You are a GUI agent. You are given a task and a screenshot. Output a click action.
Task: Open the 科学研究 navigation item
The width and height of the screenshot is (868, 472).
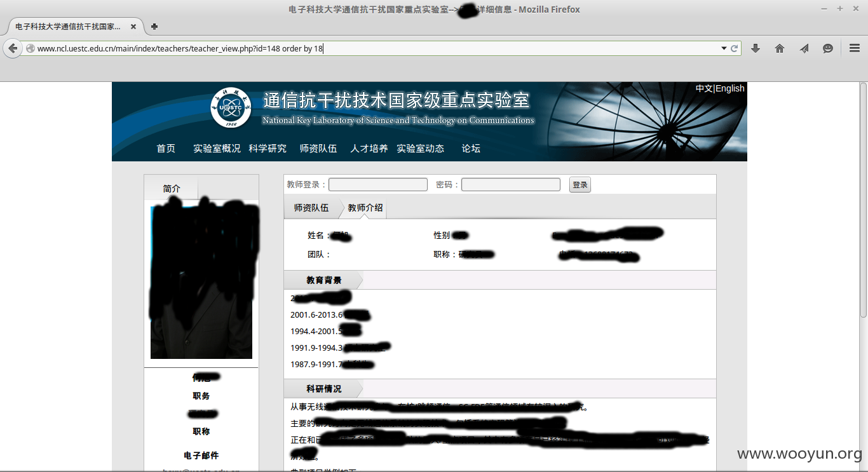(268, 148)
